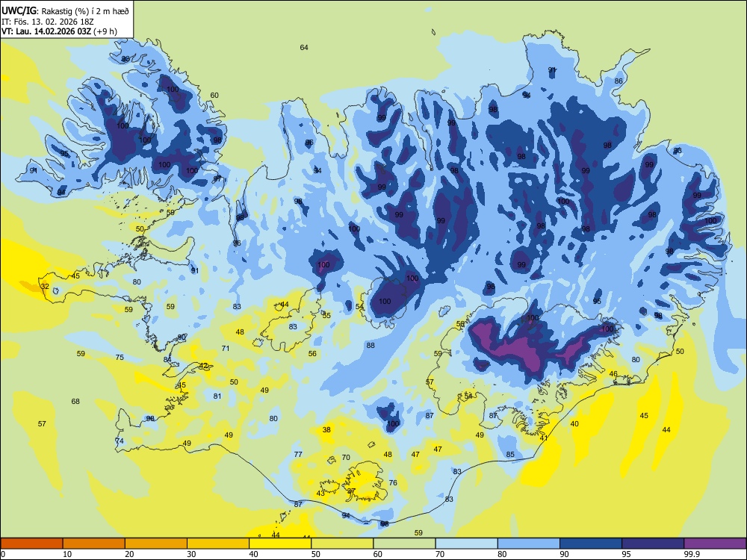
Task: Click the dark blue 90–95 legend swatch
Action: pyautogui.click(x=591, y=544)
